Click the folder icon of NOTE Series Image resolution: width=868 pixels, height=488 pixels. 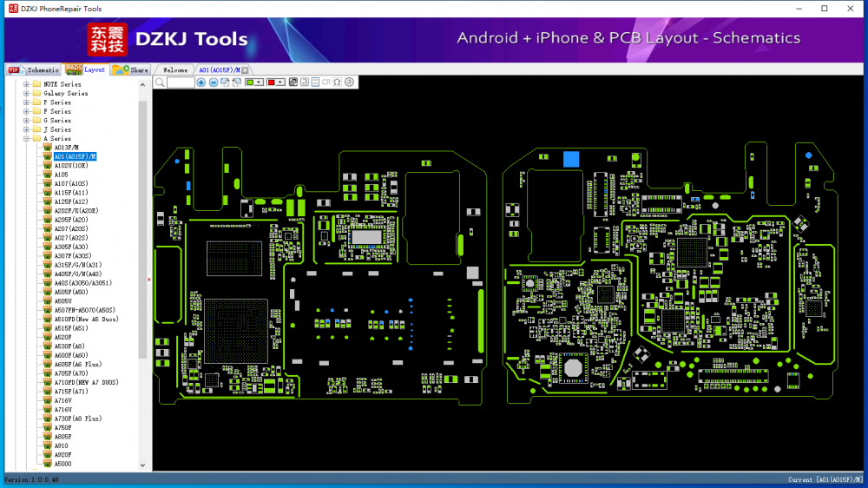36,84
